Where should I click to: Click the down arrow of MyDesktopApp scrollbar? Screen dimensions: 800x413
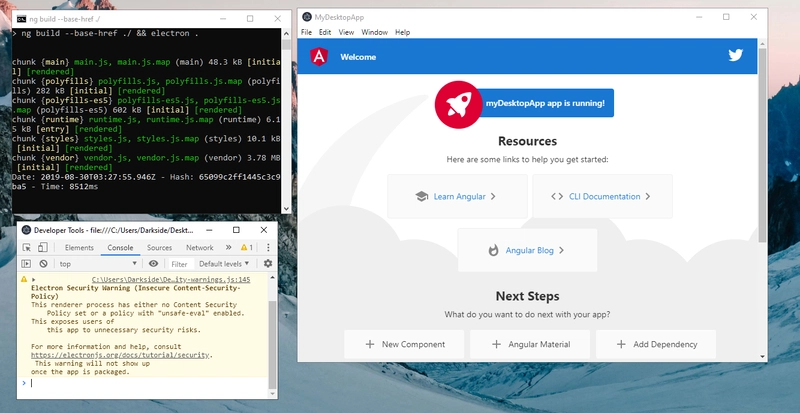pyautogui.click(x=762, y=357)
